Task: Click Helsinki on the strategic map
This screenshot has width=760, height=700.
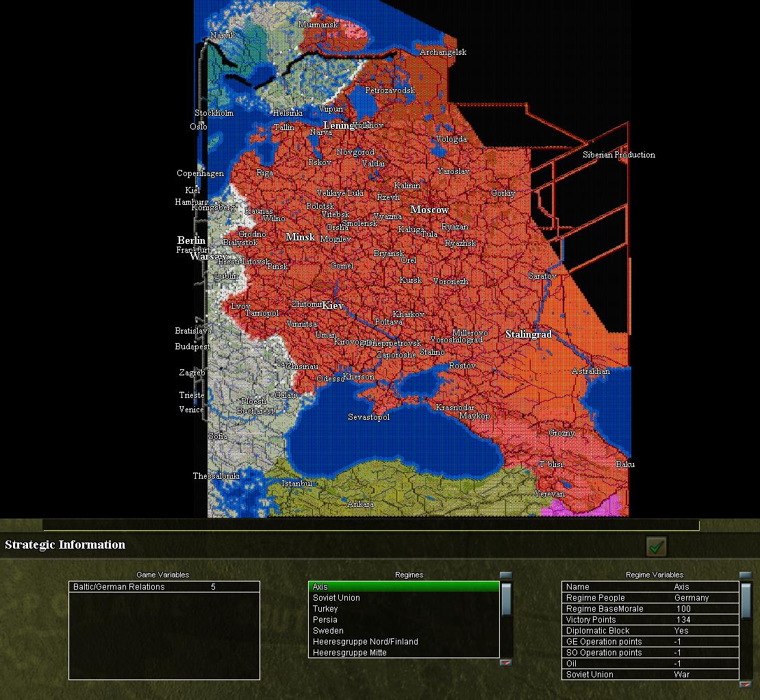Action: pos(288,112)
